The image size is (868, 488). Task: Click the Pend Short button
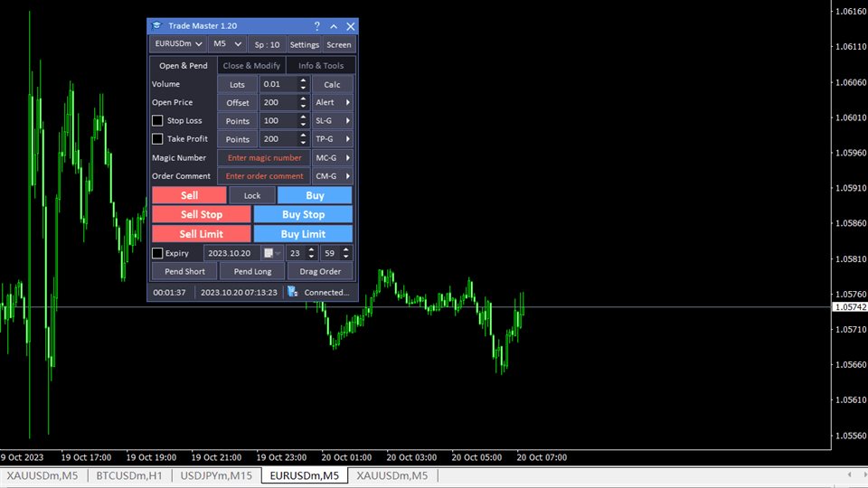tap(184, 272)
